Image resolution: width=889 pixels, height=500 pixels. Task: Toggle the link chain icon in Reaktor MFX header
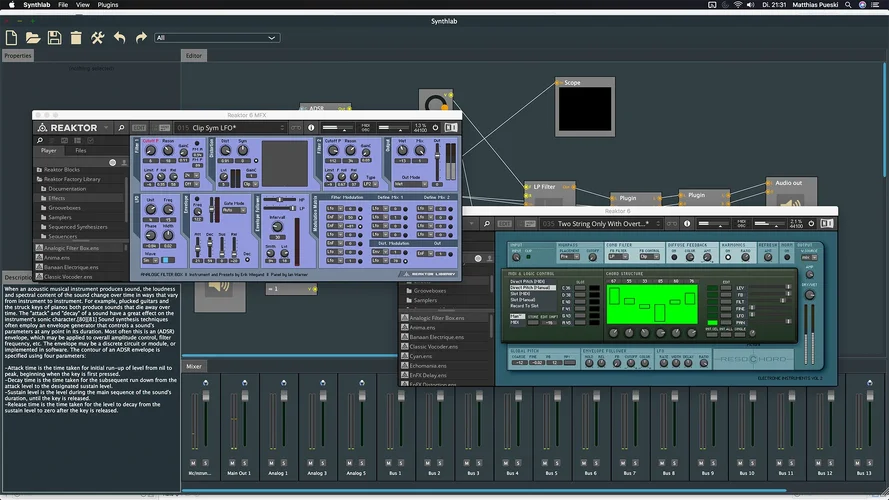296,128
